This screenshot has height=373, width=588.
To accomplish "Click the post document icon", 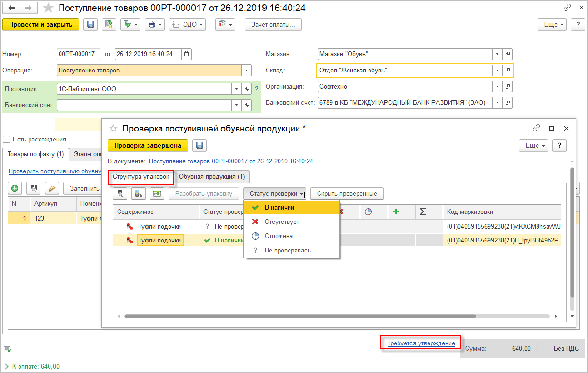I will pos(109,24).
